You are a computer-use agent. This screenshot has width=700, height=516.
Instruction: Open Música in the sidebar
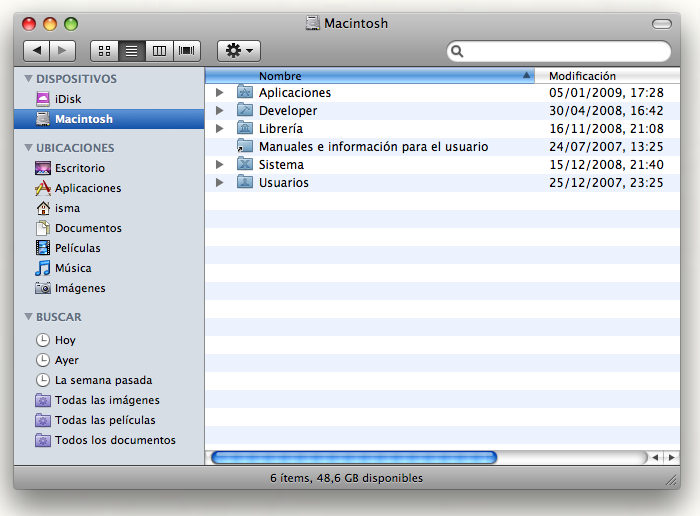109,268
